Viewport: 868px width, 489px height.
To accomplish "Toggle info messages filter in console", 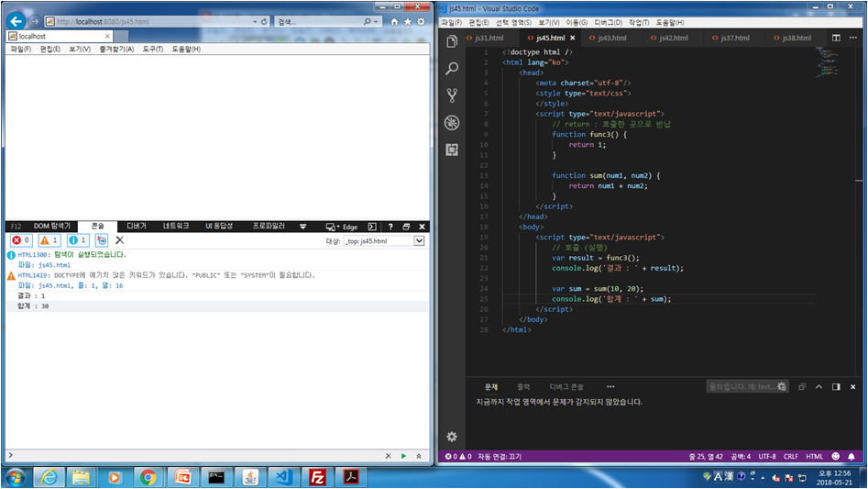I will (x=78, y=239).
